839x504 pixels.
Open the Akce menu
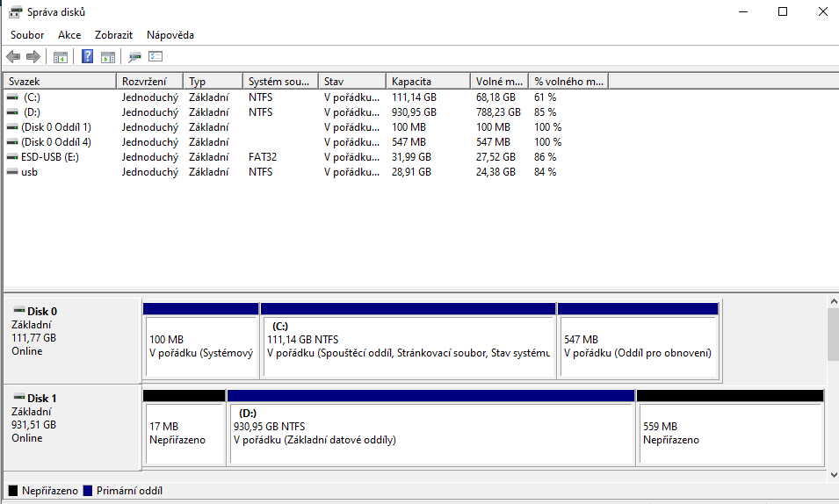click(69, 35)
